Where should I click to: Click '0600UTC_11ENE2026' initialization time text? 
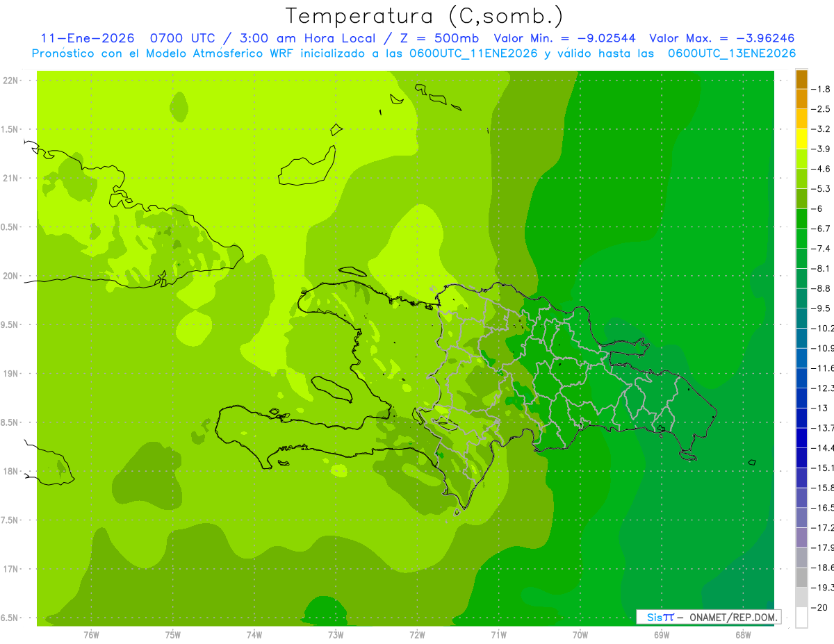[475, 53]
